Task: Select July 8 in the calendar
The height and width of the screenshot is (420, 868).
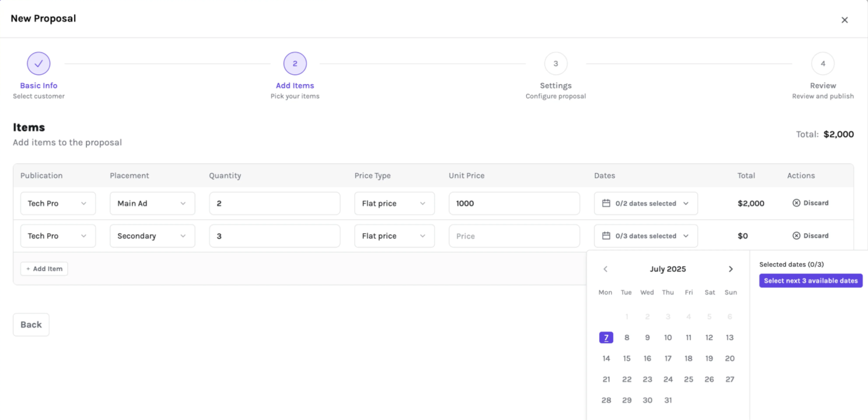Action: (627, 337)
